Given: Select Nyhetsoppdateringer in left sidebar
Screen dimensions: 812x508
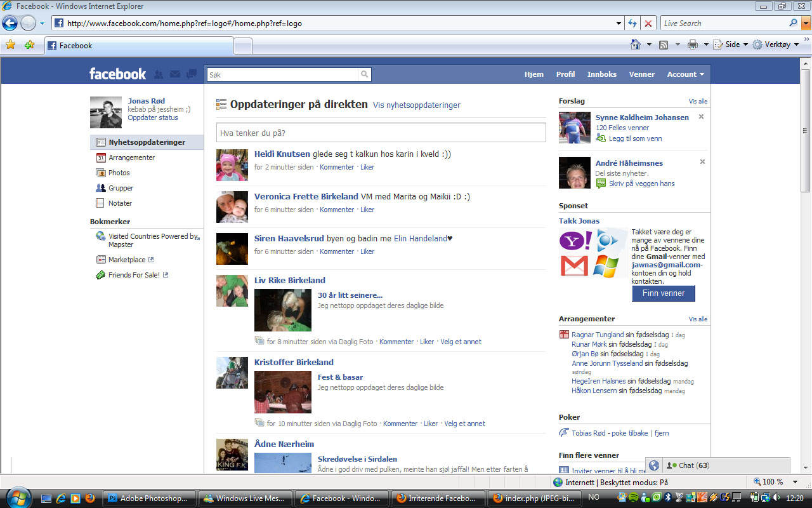Looking at the screenshot, I should (147, 142).
